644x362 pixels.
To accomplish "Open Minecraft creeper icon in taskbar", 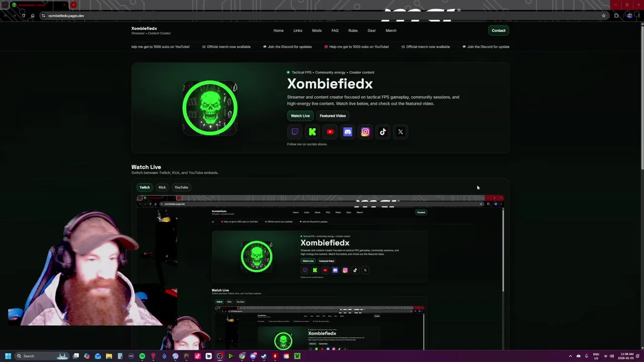I will [x=297, y=356].
